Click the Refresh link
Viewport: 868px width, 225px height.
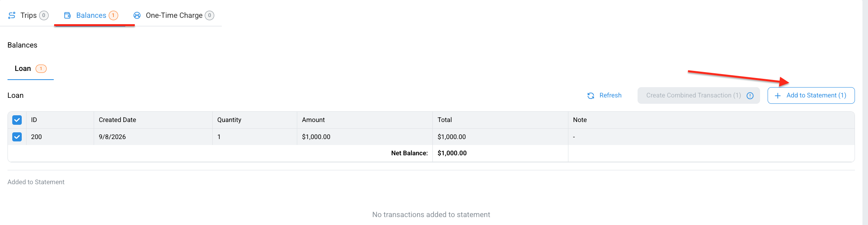604,95
